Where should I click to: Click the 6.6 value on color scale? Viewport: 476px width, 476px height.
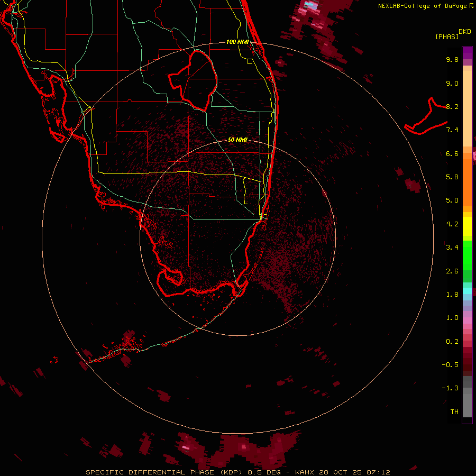click(x=452, y=153)
